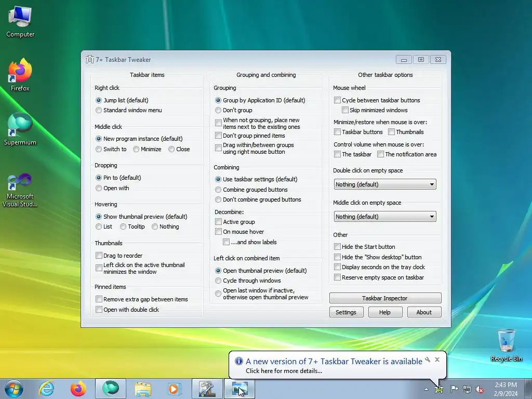
Task: Click the 7+ Taskbar Tweaker tray icon
Action: coord(439,389)
